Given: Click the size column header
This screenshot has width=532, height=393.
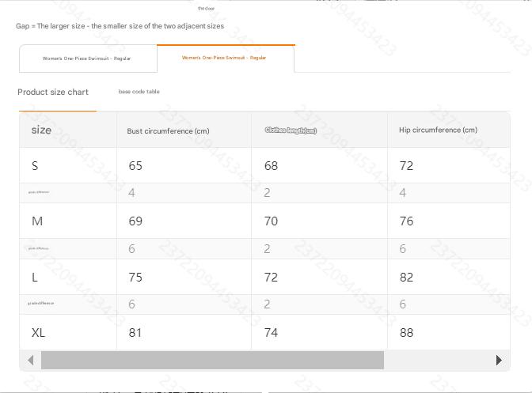Looking at the screenshot, I should pyautogui.click(x=41, y=130).
